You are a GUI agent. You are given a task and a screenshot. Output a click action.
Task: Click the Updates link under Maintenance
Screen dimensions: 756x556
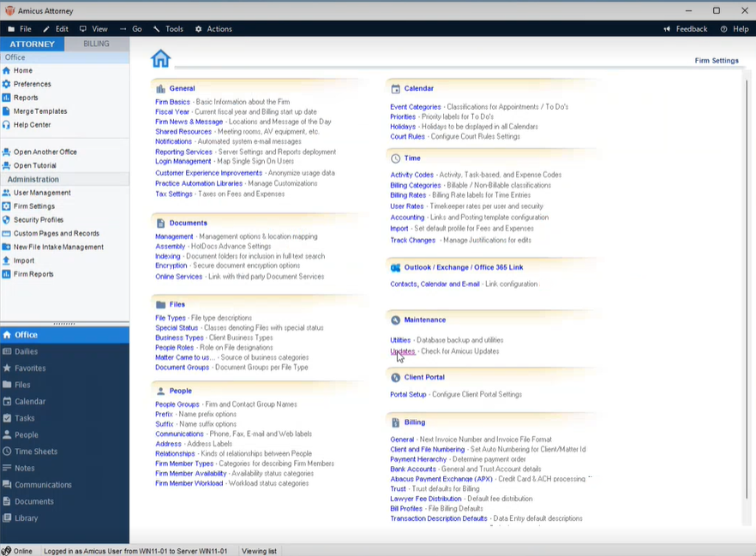pyautogui.click(x=402, y=351)
